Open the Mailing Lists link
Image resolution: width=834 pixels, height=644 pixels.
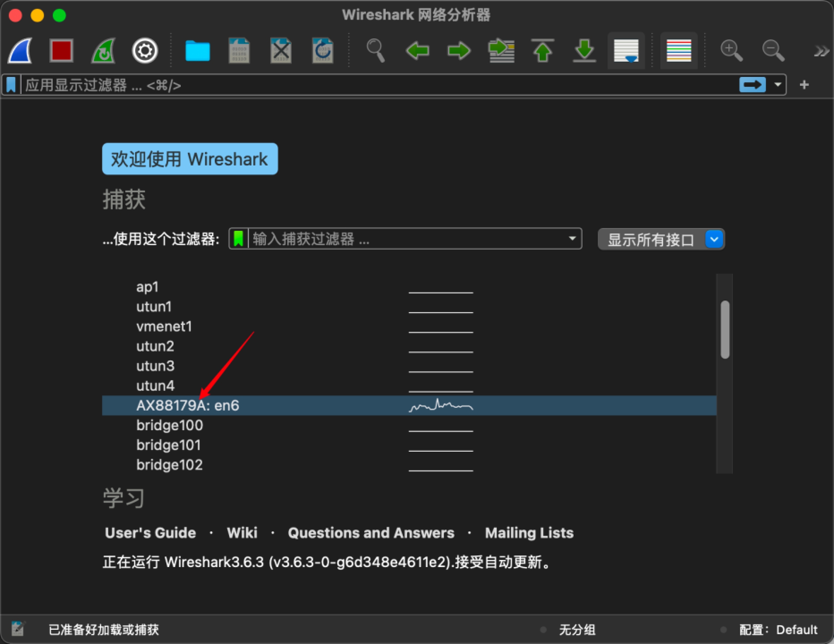tap(529, 533)
